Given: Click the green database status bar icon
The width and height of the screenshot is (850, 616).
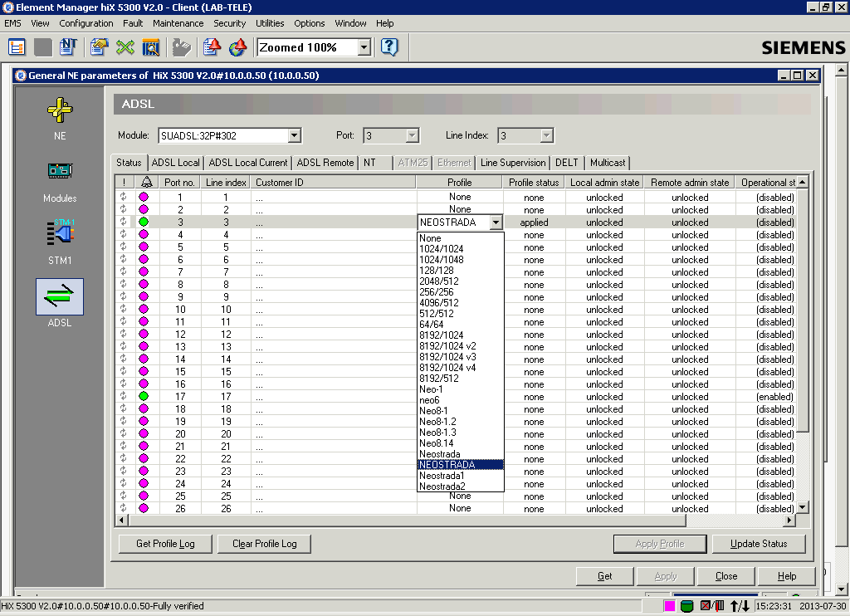Looking at the screenshot, I should [686, 606].
